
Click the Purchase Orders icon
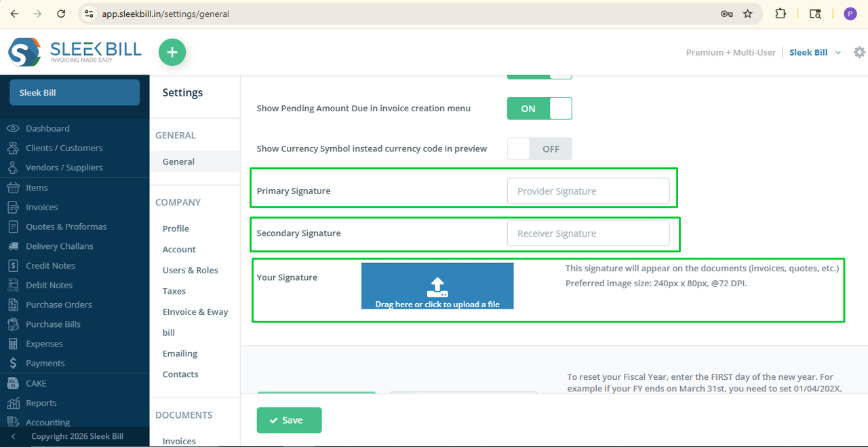pyautogui.click(x=13, y=305)
